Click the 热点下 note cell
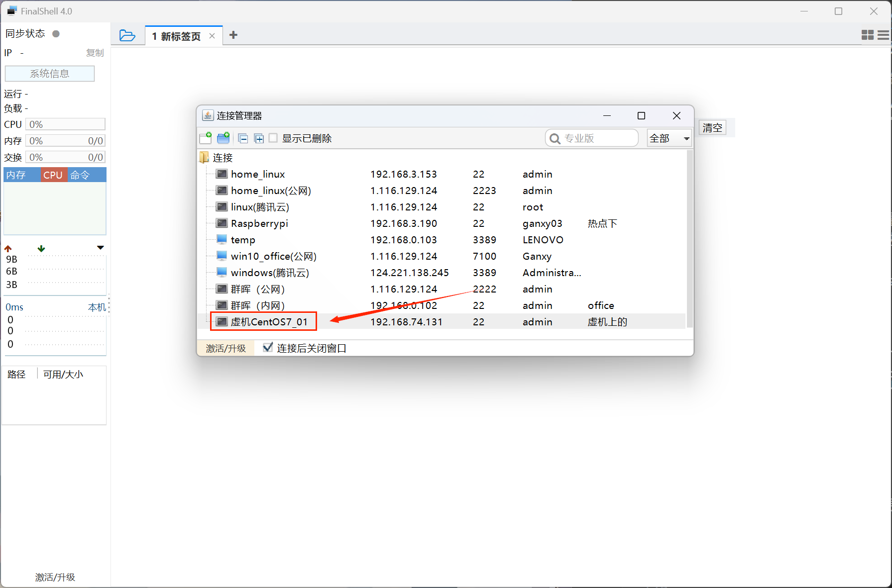892x588 pixels. pos(602,223)
